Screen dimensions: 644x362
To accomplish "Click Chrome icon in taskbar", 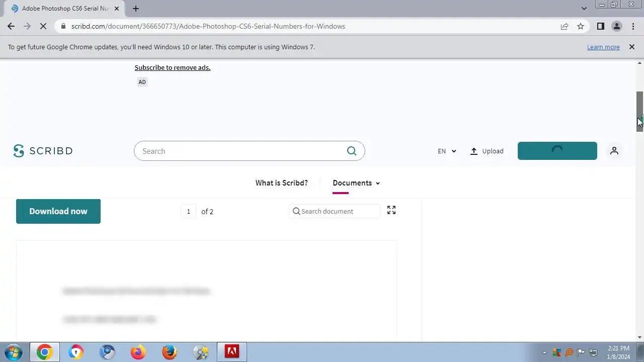I will click(x=44, y=352).
